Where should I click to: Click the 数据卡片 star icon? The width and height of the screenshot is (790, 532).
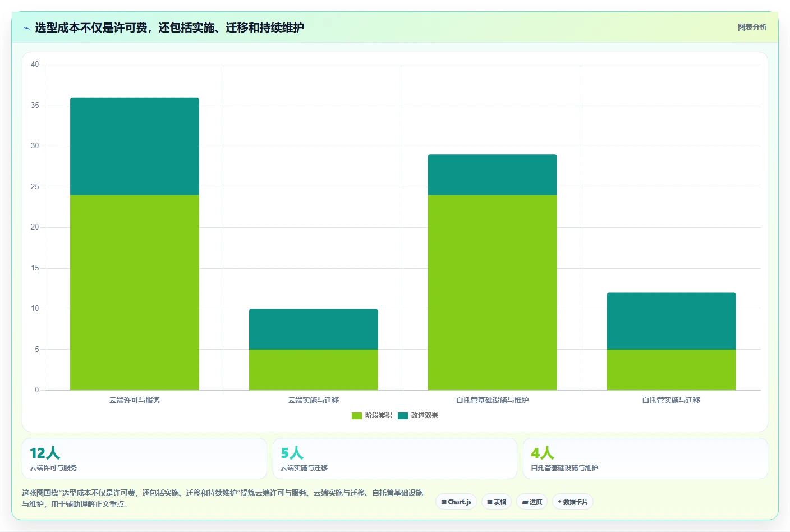(x=559, y=502)
